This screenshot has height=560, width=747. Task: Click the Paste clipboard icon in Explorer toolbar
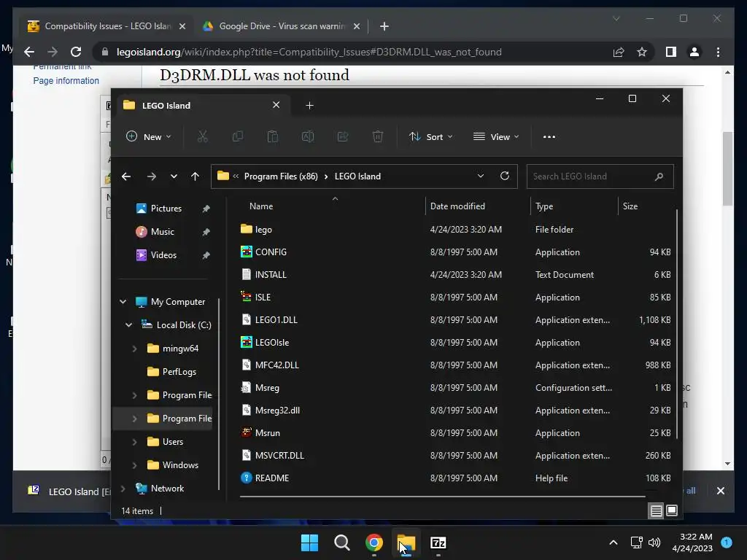point(273,136)
